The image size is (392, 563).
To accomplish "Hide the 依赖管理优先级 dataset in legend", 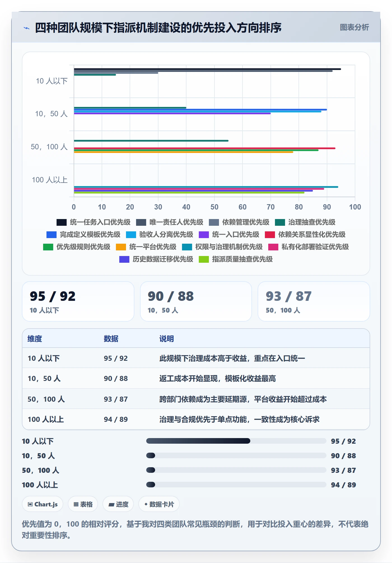I will coord(239,222).
